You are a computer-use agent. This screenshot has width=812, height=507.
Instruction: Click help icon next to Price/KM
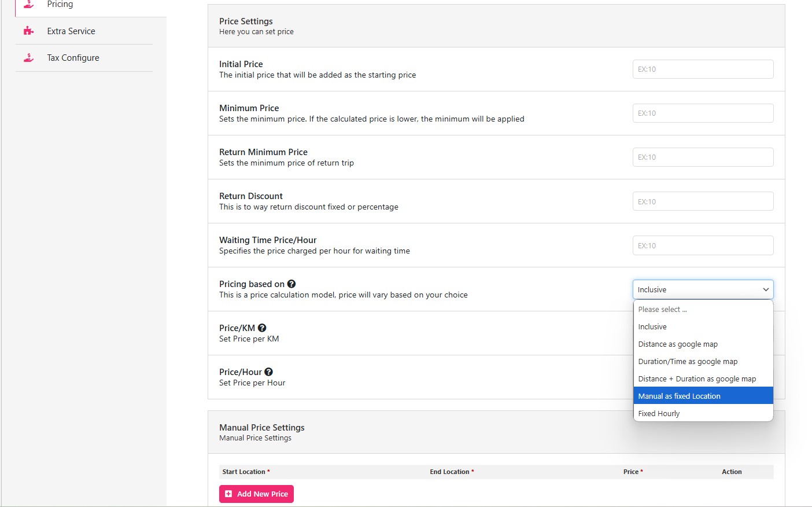pos(262,328)
